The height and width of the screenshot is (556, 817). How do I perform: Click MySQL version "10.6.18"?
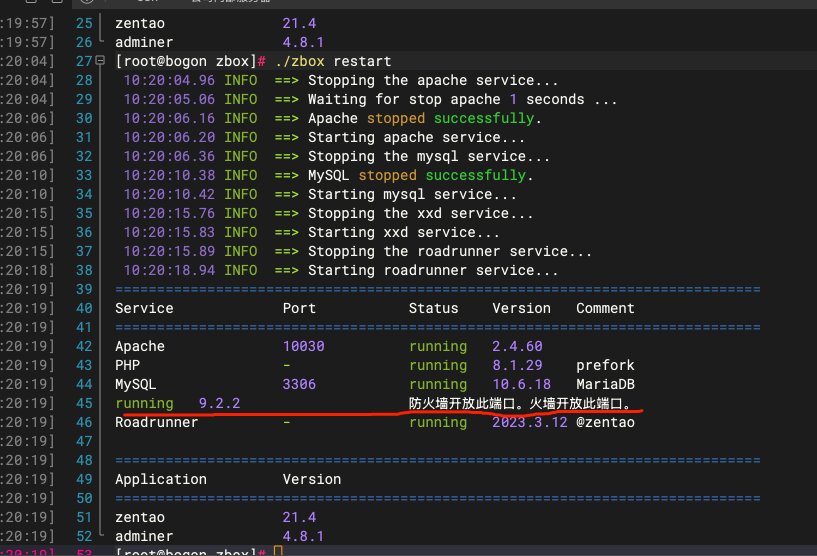tap(522, 385)
